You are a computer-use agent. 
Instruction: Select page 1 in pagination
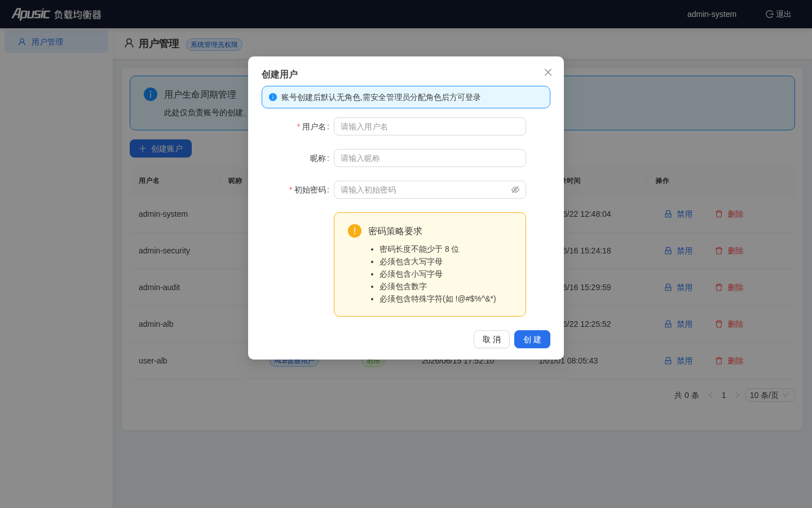724,395
